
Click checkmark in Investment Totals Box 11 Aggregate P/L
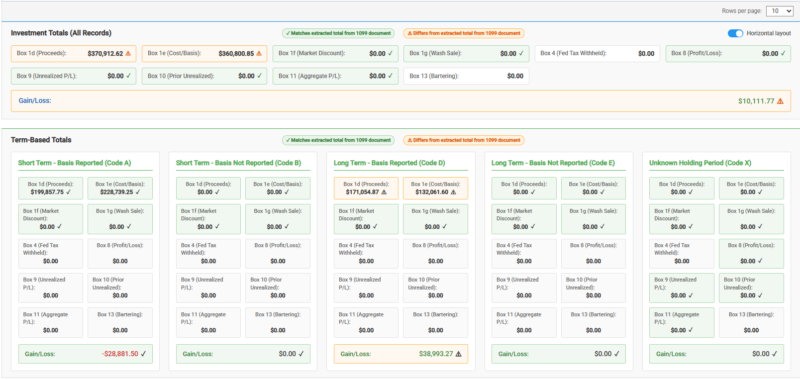pyautogui.click(x=390, y=76)
